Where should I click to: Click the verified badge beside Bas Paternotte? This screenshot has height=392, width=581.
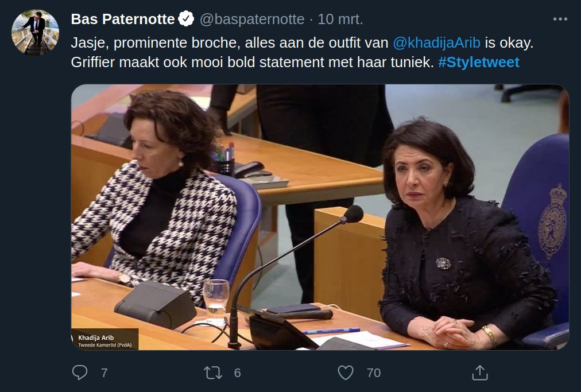[x=186, y=19]
